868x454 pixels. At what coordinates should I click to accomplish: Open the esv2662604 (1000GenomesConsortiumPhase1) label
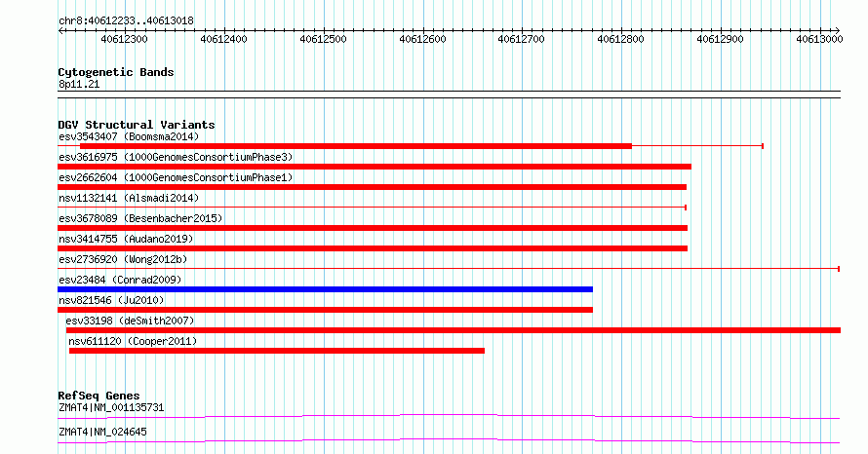tap(176, 177)
